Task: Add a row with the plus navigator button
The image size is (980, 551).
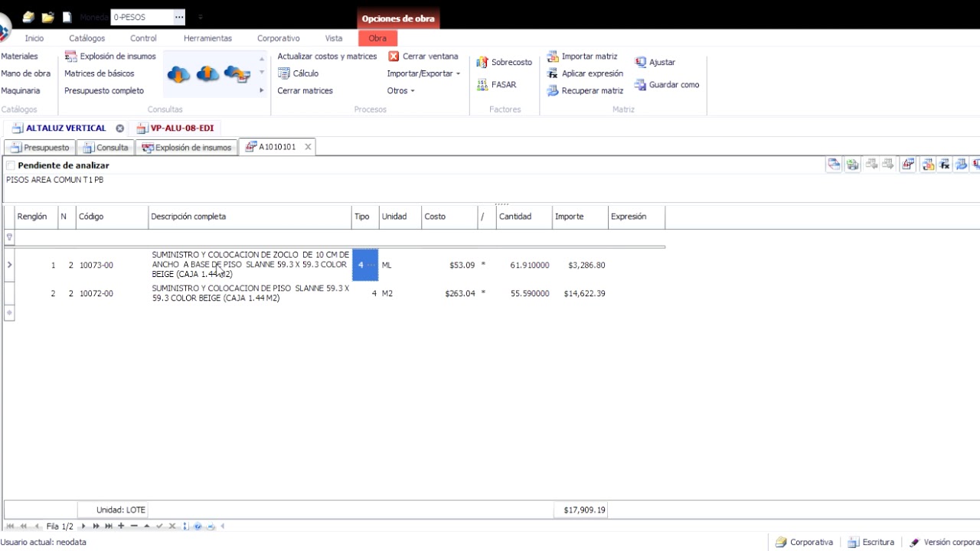Action: tap(121, 527)
